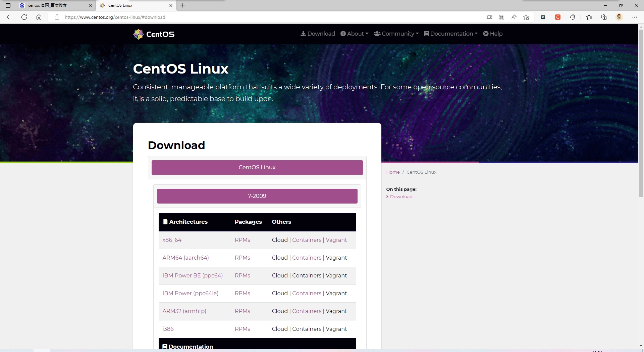Expand the Documentation dropdown menu
The image size is (644, 352).
point(450,34)
